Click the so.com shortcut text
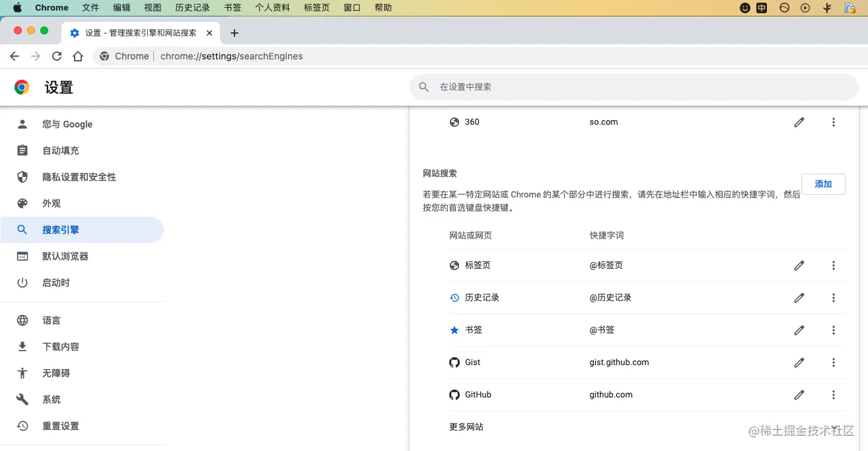 604,122
